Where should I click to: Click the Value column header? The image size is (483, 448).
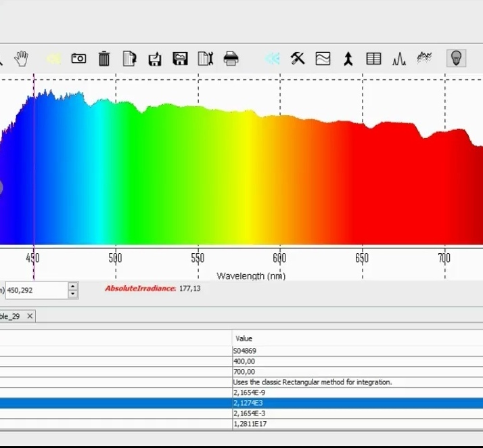click(x=244, y=338)
